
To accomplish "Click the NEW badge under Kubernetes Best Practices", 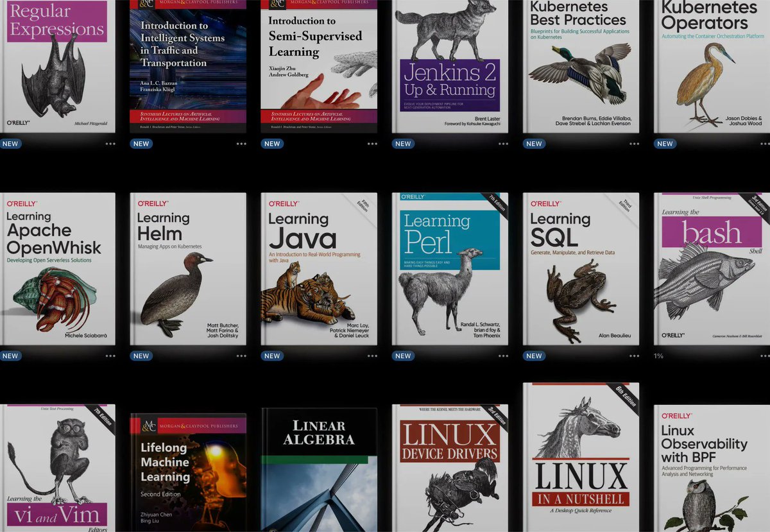I will click(x=534, y=144).
